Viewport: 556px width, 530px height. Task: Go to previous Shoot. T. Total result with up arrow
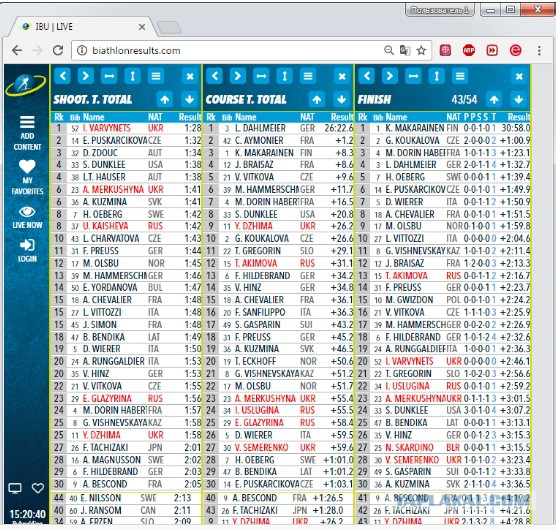(x=165, y=100)
